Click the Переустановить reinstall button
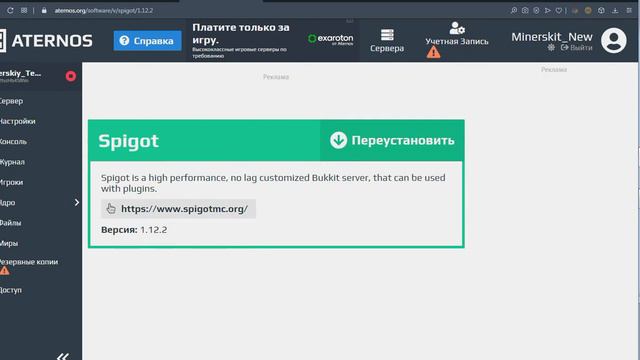640x360 pixels. pos(392,140)
